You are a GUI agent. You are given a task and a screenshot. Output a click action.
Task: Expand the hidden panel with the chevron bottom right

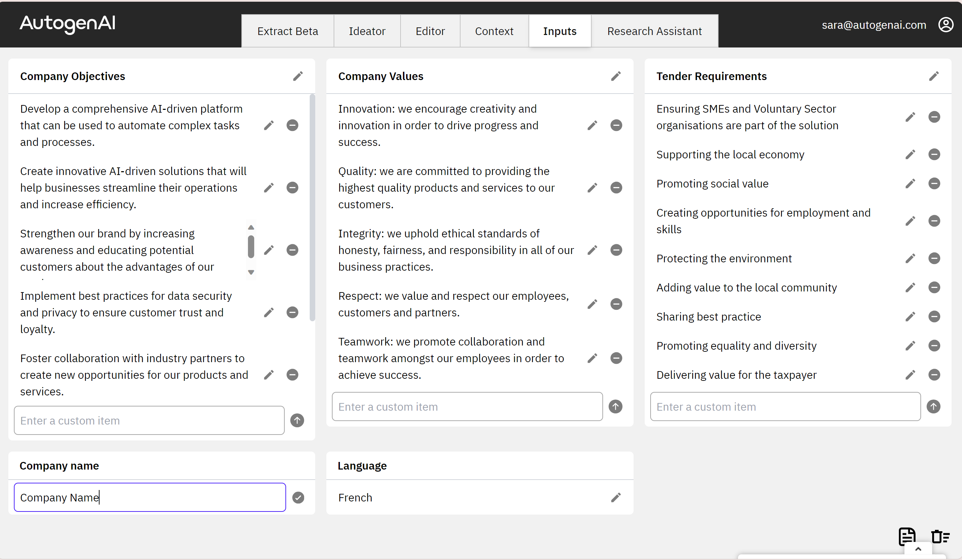click(918, 549)
